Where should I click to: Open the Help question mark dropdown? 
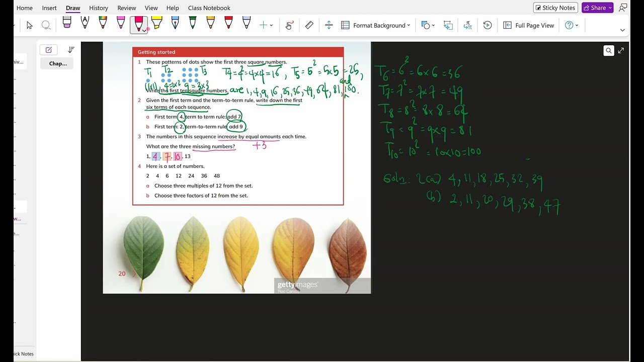coord(572,25)
